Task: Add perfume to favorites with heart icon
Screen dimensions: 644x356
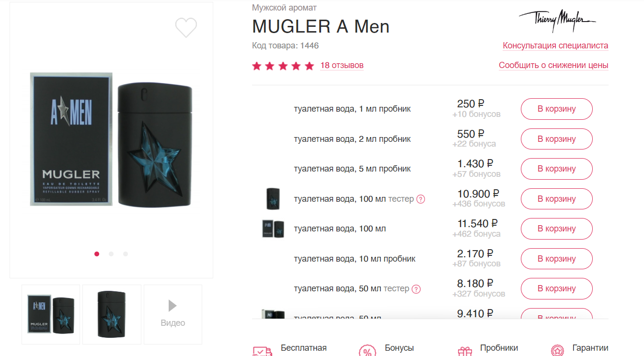Action: 186,28
